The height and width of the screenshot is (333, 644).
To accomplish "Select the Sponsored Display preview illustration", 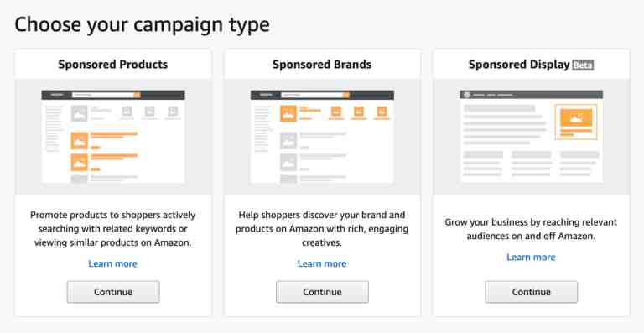I will point(532,137).
